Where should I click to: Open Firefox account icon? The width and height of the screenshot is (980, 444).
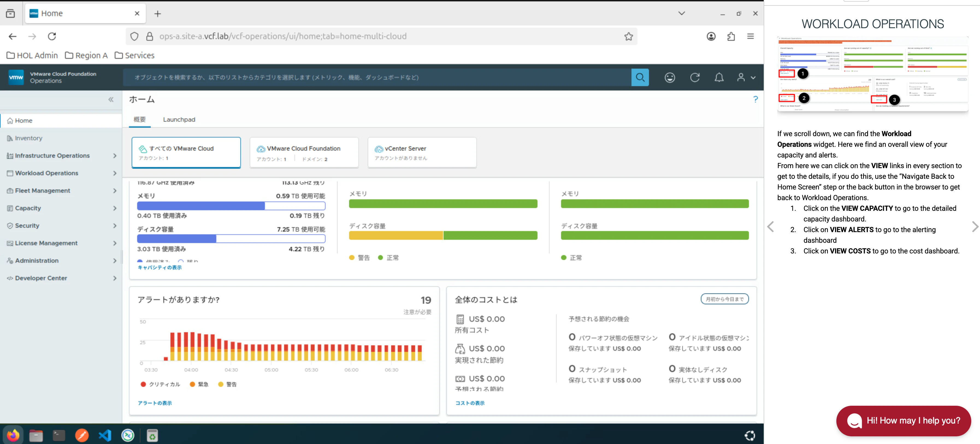[x=711, y=36]
